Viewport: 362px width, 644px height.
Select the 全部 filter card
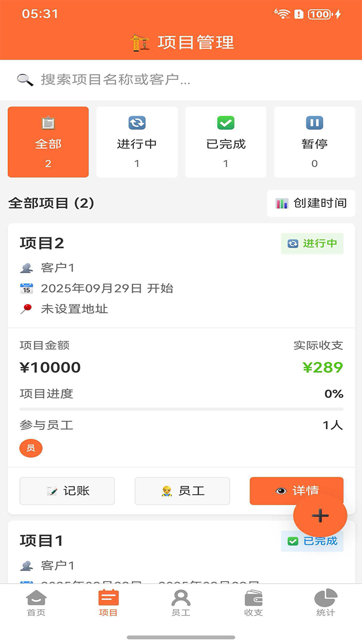point(48,142)
